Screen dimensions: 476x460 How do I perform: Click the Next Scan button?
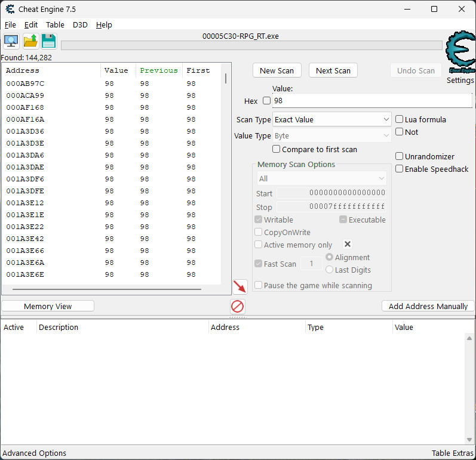pyautogui.click(x=333, y=70)
